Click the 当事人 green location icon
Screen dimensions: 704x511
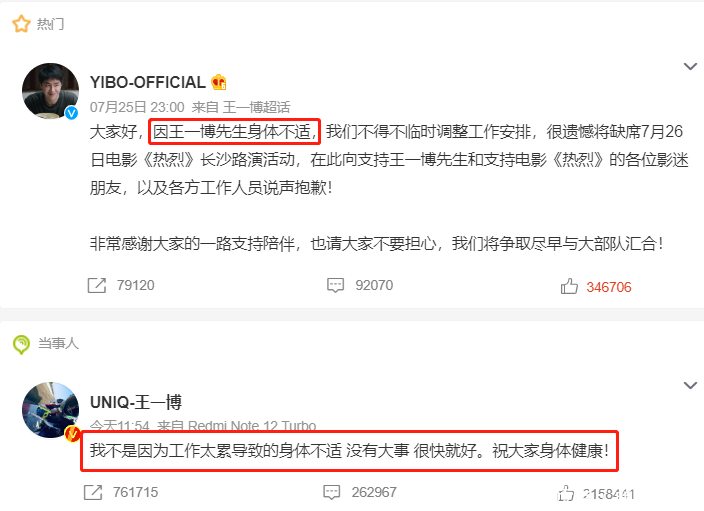21,344
